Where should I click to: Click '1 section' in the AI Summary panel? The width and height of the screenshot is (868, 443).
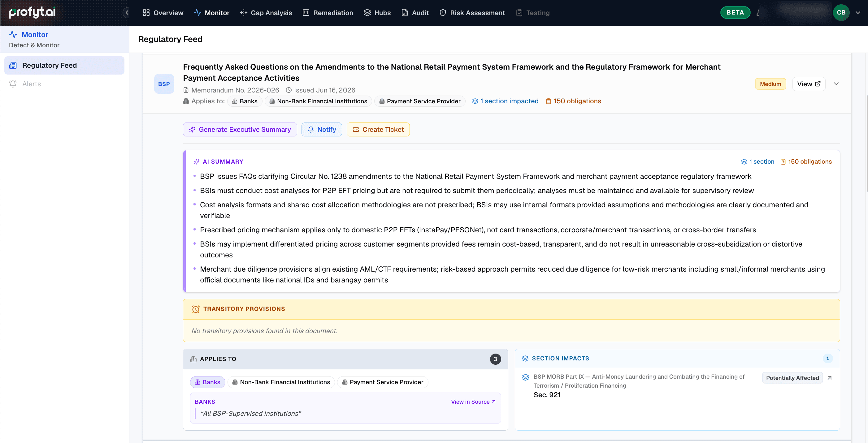coord(757,161)
